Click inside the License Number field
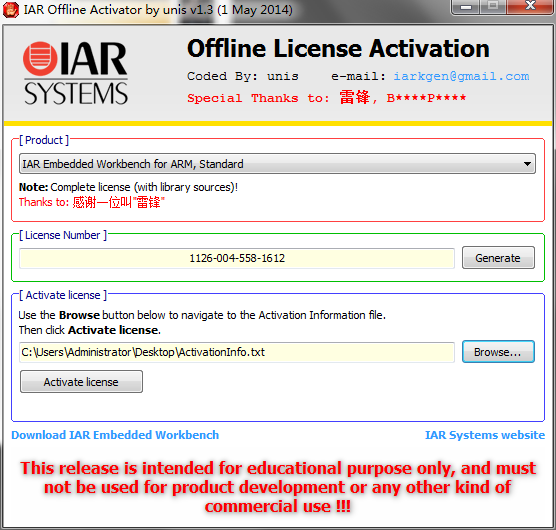Viewport: 556px width, 530px height. pos(237,258)
